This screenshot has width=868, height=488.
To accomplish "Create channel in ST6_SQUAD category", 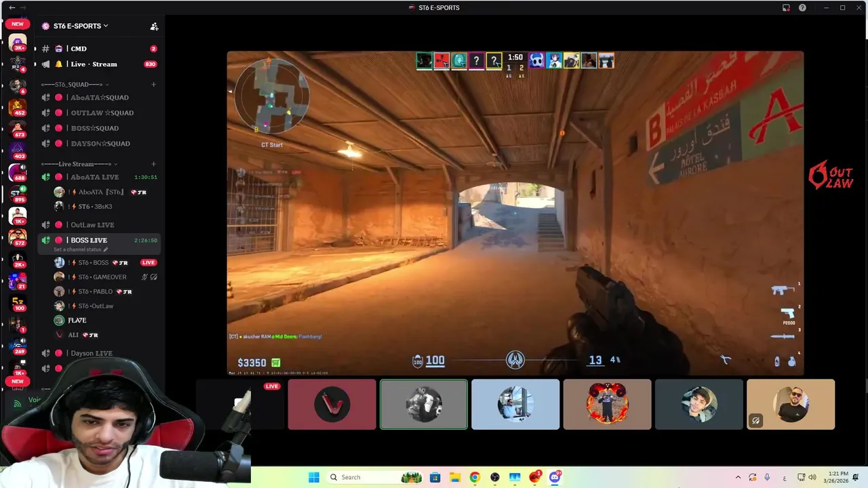I will pyautogui.click(x=154, y=85).
